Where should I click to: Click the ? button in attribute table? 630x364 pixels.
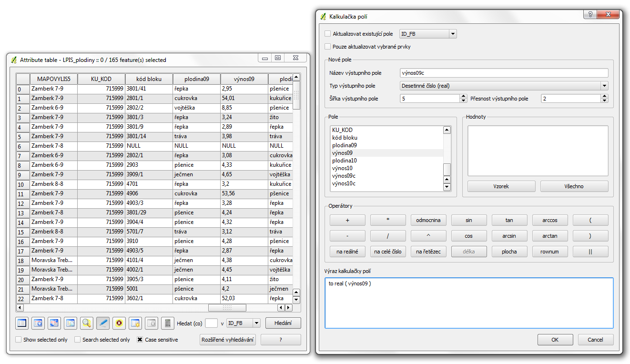(x=281, y=340)
